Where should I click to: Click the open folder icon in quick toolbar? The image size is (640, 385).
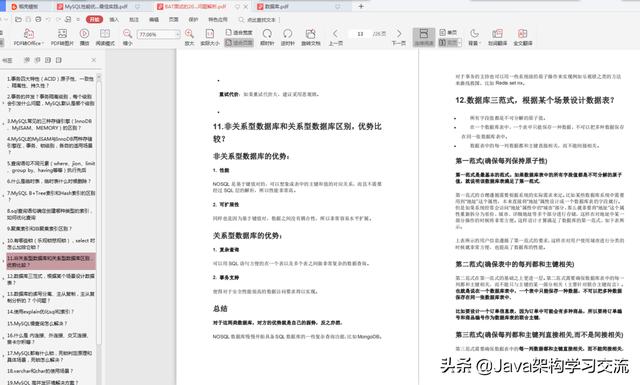point(18,19)
